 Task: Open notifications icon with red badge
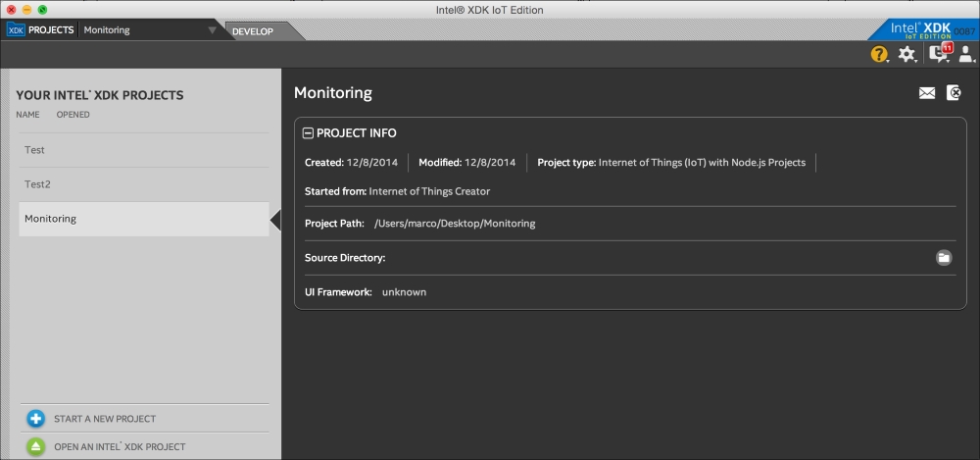[x=940, y=53]
